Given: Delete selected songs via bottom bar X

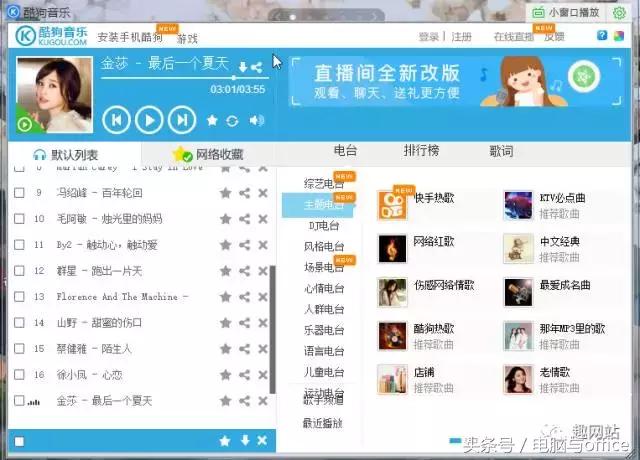Looking at the screenshot, I should point(262,440).
